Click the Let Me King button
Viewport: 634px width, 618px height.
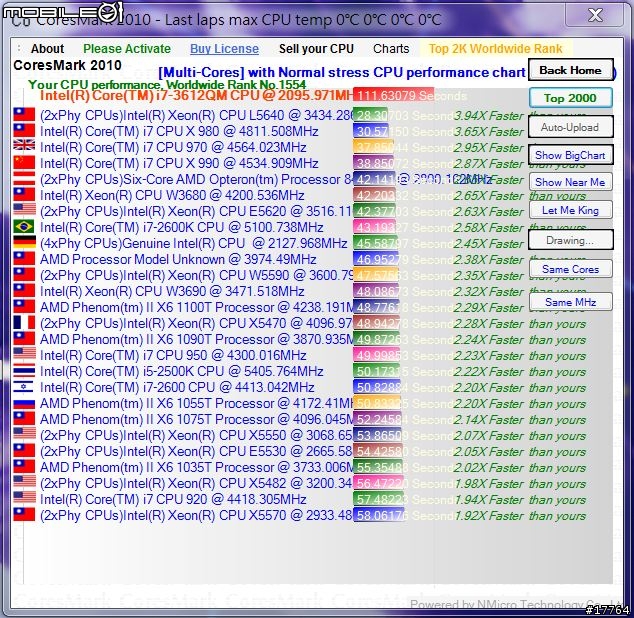[x=571, y=210]
